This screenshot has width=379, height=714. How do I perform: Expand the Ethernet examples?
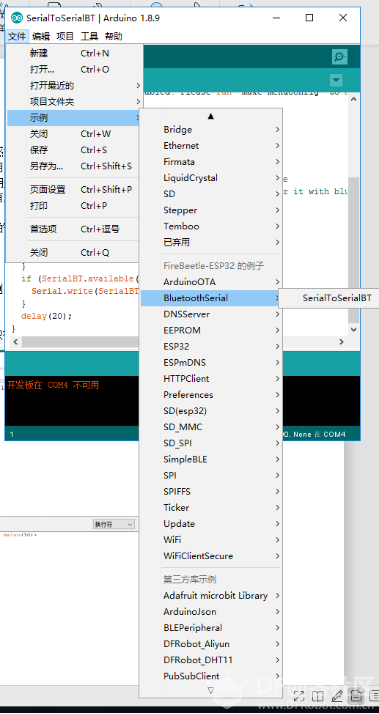pos(211,146)
